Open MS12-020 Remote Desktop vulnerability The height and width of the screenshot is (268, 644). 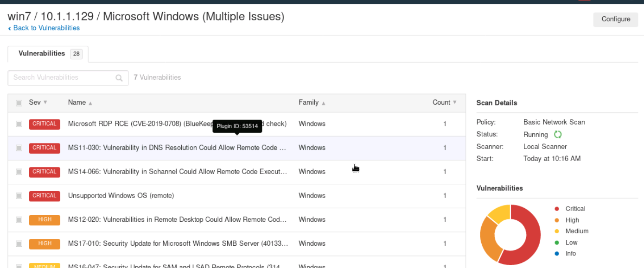click(x=177, y=220)
